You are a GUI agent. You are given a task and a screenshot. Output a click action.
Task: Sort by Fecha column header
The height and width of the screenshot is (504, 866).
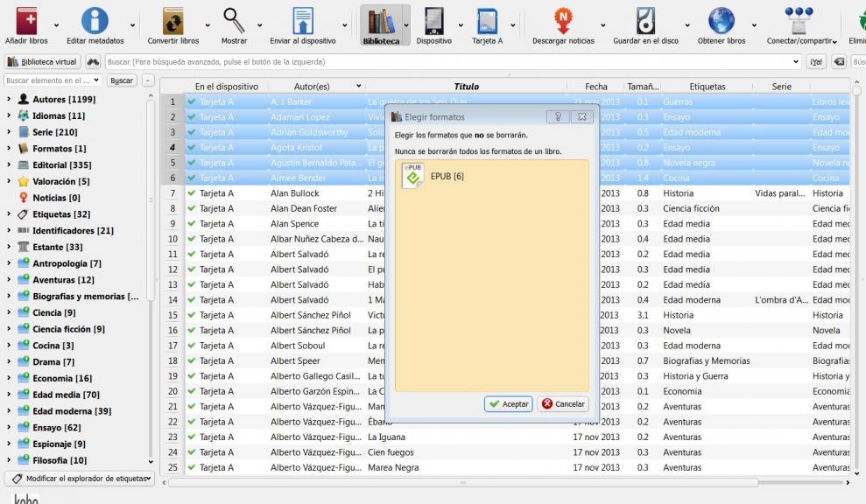pos(596,86)
